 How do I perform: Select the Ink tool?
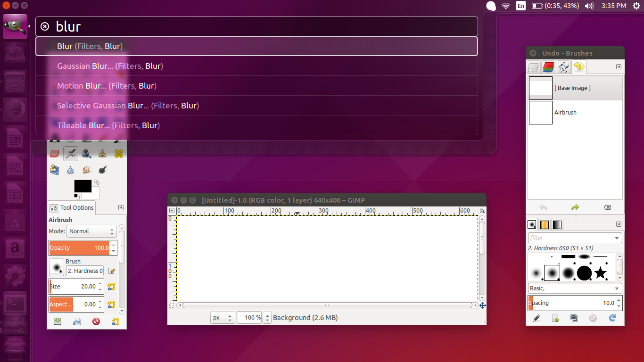pos(85,154)
